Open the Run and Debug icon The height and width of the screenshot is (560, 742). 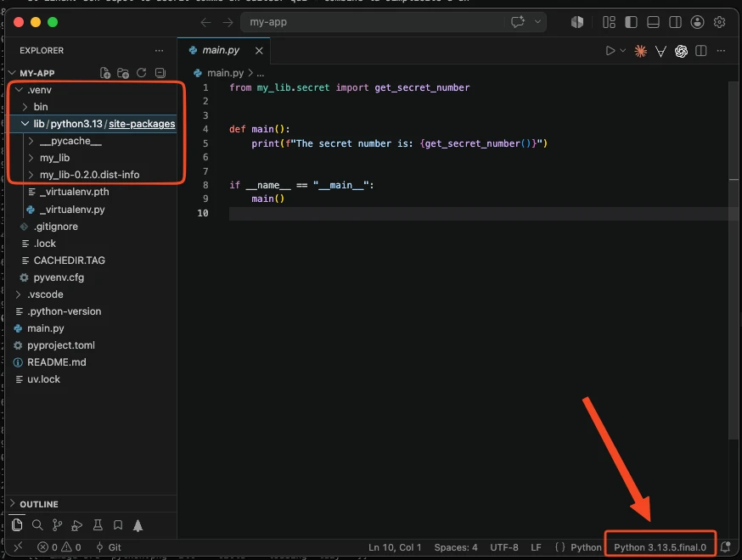[76, 525]
